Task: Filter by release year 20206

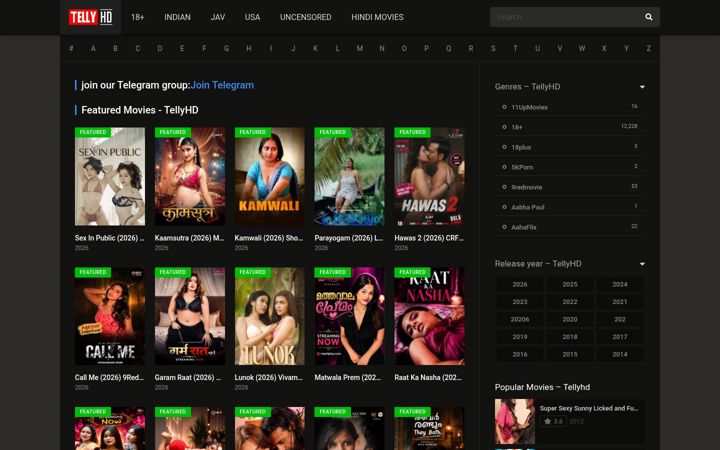Action: click(x=520, y=319)
